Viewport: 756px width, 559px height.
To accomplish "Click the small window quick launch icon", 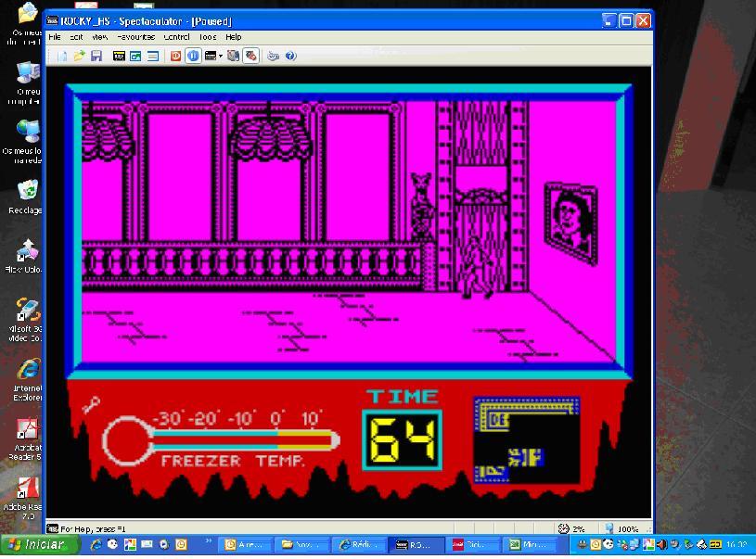I will [x=147, y=544].
